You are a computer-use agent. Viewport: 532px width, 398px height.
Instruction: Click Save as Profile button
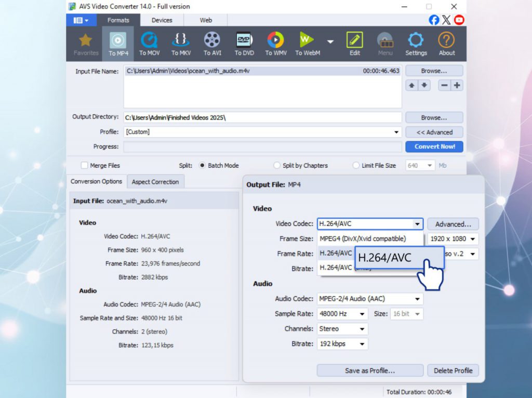(370, 370)
